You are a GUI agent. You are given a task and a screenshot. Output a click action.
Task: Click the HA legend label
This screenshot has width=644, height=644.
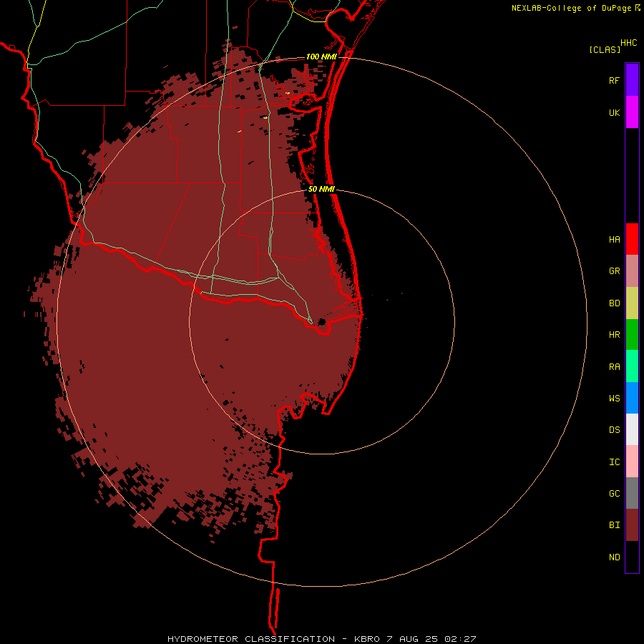[614, 240]
